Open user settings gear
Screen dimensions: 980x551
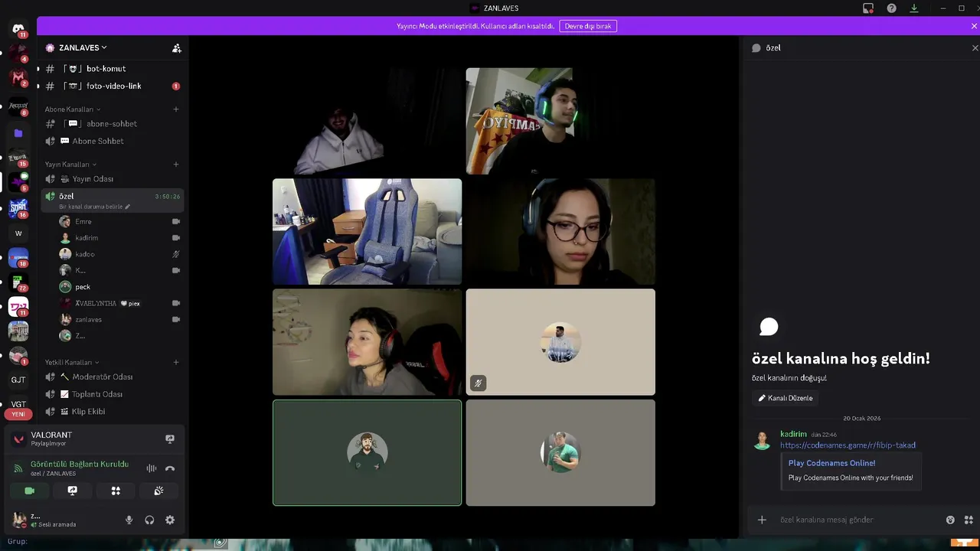(170, 520)
